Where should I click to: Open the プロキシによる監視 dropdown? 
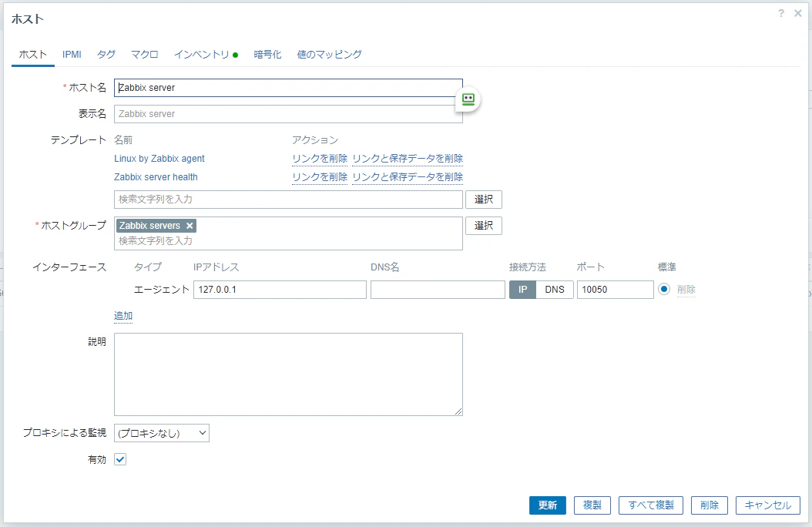pyautogui.click(x=162, y=433)
